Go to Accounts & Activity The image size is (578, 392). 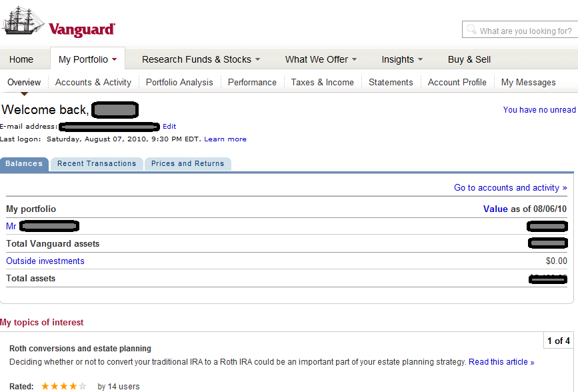click(x=93, y=82)
